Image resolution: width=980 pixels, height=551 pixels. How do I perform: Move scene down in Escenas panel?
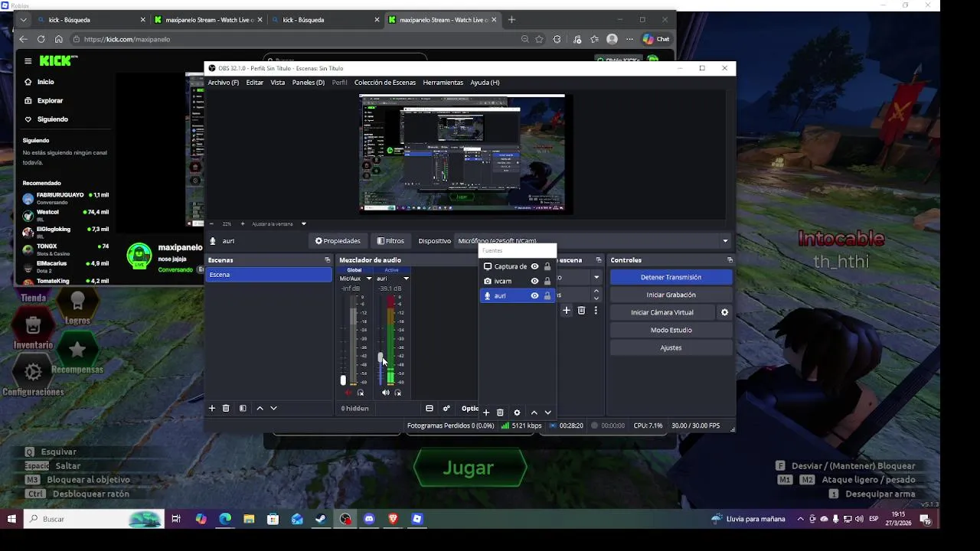tap(273, 408)
